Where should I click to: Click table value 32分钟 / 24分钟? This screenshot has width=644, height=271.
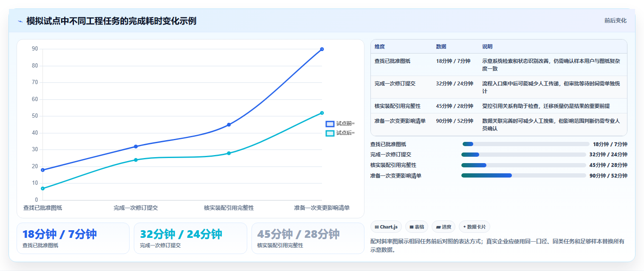click(x=455, y=84)
